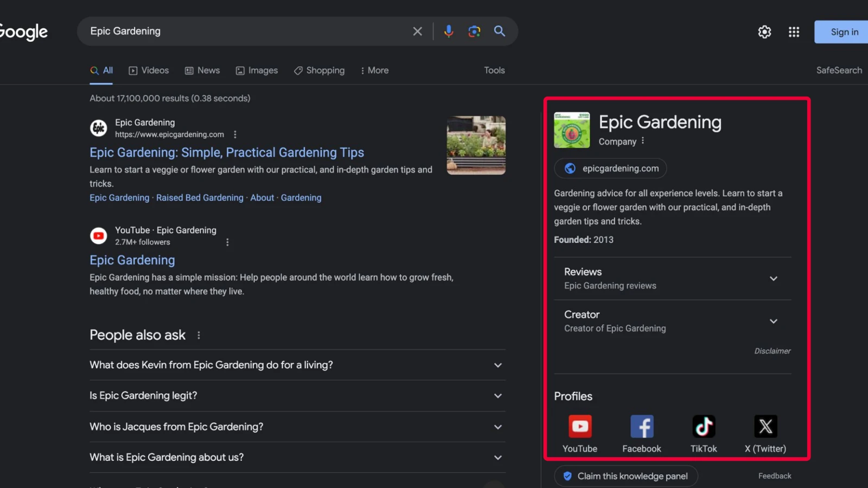Click the globe icon on epicgardening.com chip
Image resolution: width=868 pixels, height=488 pixels.
click(x=570, y=169)
